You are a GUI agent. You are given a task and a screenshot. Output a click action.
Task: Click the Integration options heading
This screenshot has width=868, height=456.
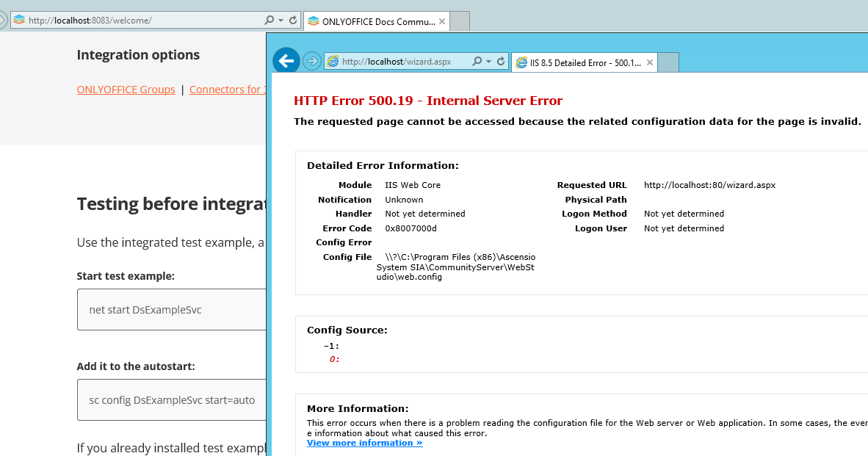pos(138,55)
